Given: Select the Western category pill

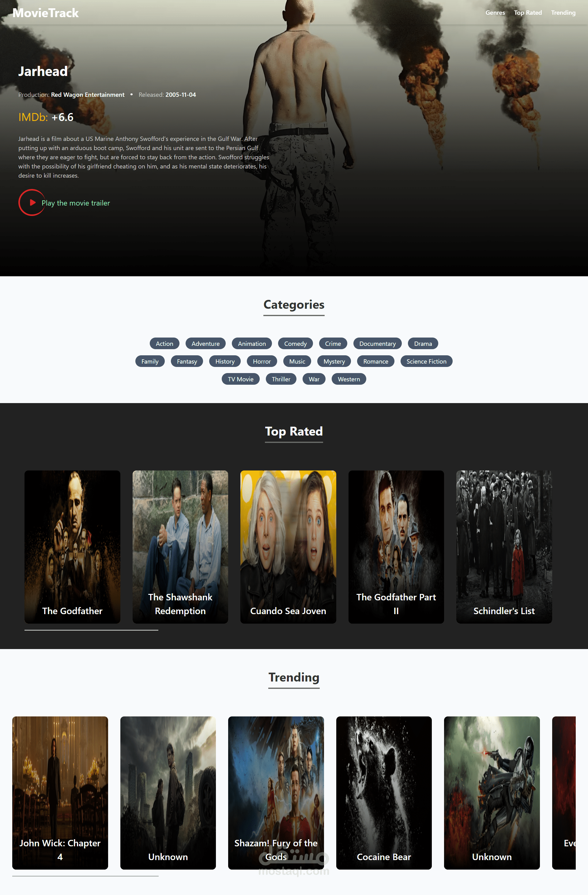Looking at the screenshot, I should (349, 379).
